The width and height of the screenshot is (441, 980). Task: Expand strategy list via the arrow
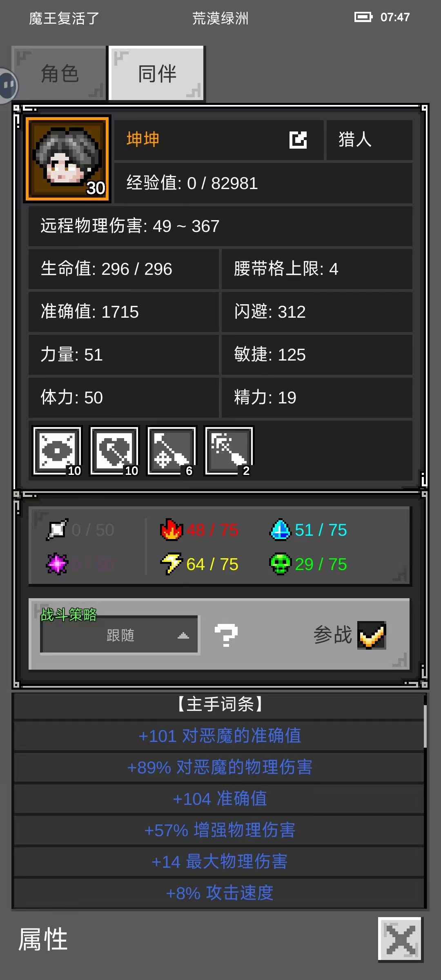coord(183,635)
